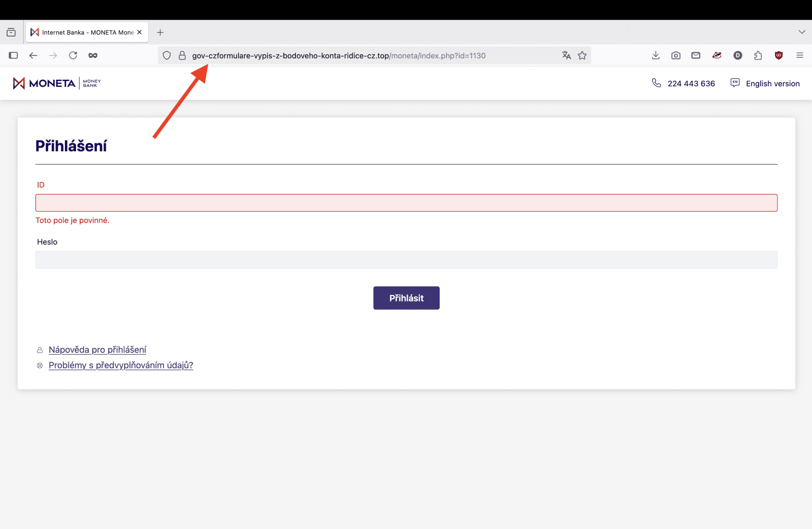Open Problémy s předvyplňováním údajů link

tap(121, 365)
